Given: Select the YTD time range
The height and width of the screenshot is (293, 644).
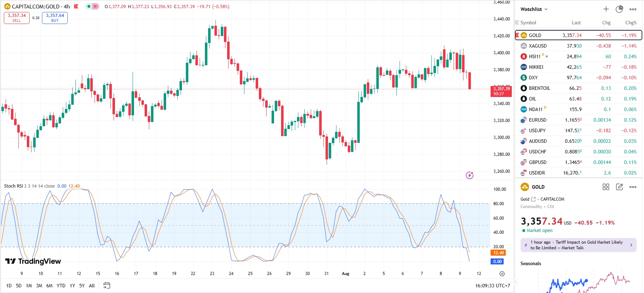Looking at the screenshot, I should point(61,286).
